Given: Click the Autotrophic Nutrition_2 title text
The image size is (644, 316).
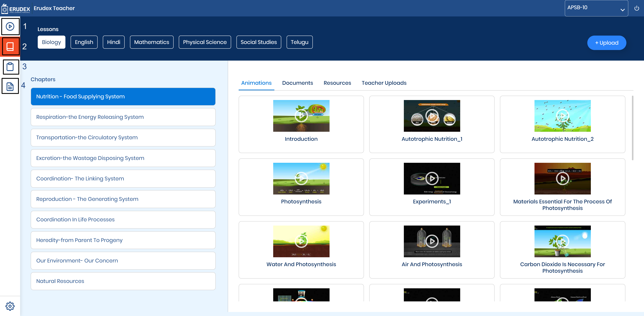Looking at the screenshot, I should click(562, 139).
